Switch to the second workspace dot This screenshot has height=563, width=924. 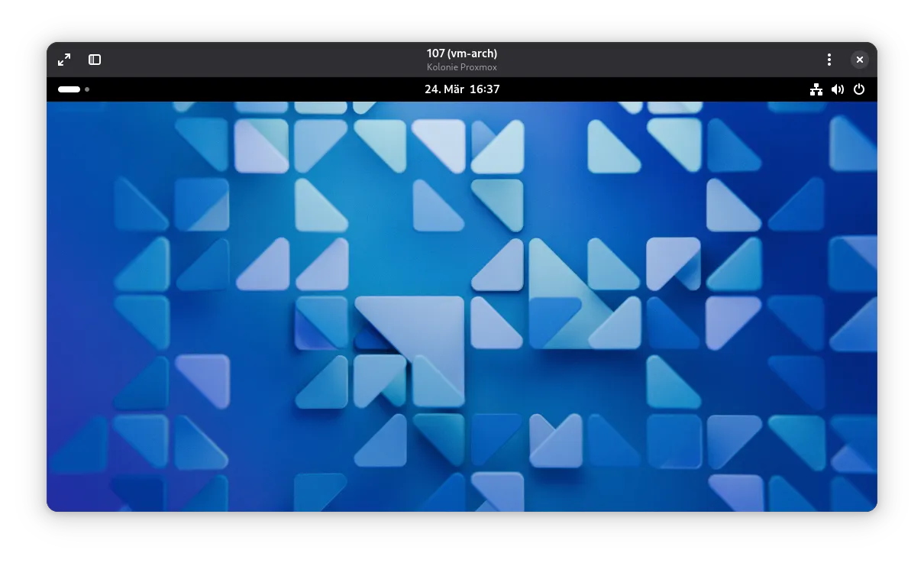(x=87, y=89)
